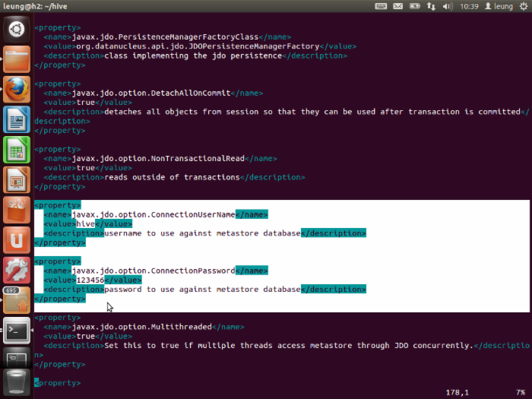Place cursor on the last <property> line
The image size is (532, 399).
(58, 383)
